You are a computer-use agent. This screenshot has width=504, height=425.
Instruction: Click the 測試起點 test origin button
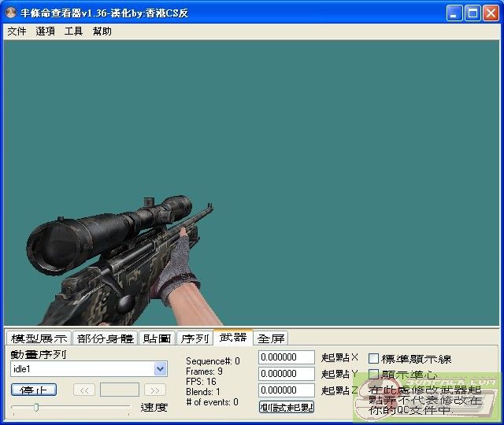point(287,407)
